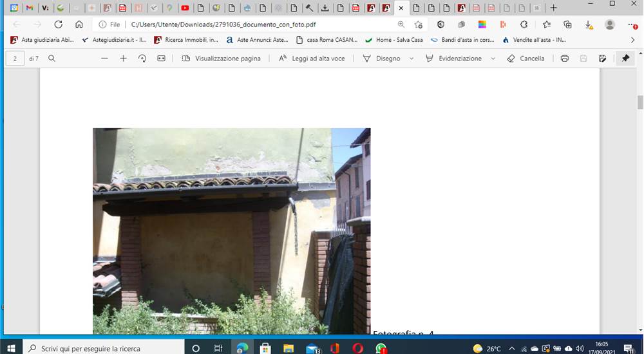Open the user profile avatar

609,24
